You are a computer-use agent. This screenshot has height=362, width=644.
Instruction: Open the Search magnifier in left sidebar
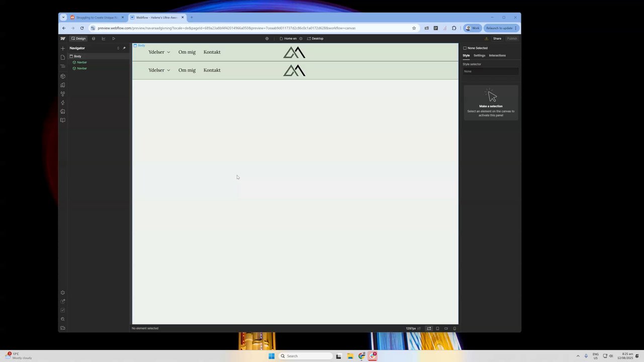[62, 319]
